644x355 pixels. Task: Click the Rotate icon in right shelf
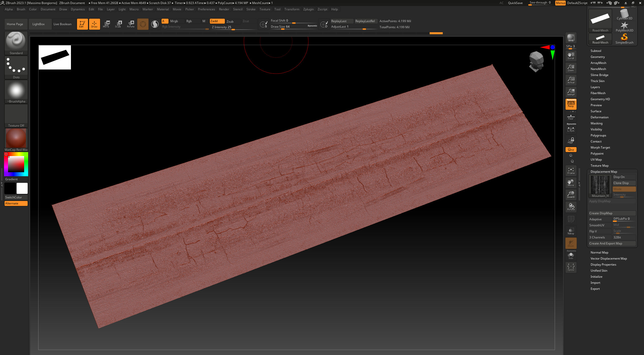(x=571, y=207)
